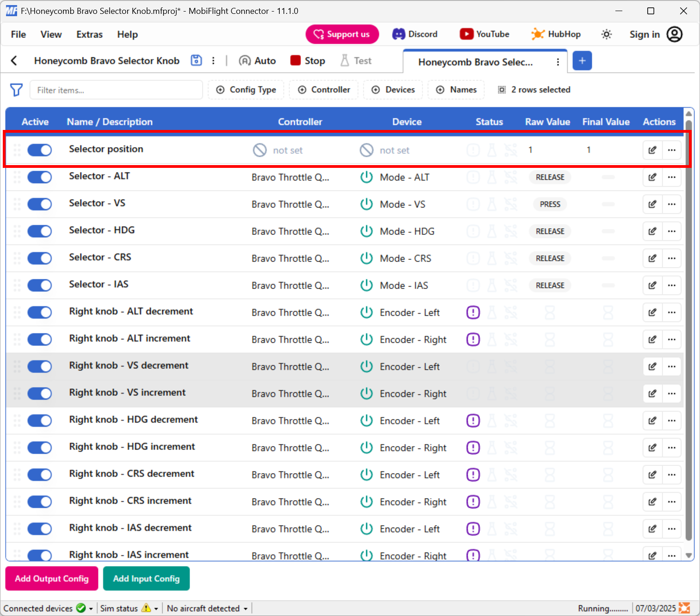Open Controller filter dropdown

pyautogui.click(x=324, y=90)
